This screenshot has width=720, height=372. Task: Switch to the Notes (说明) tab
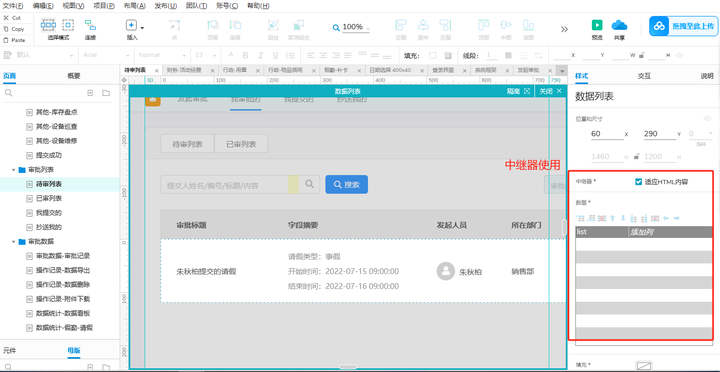coord(707,76)
